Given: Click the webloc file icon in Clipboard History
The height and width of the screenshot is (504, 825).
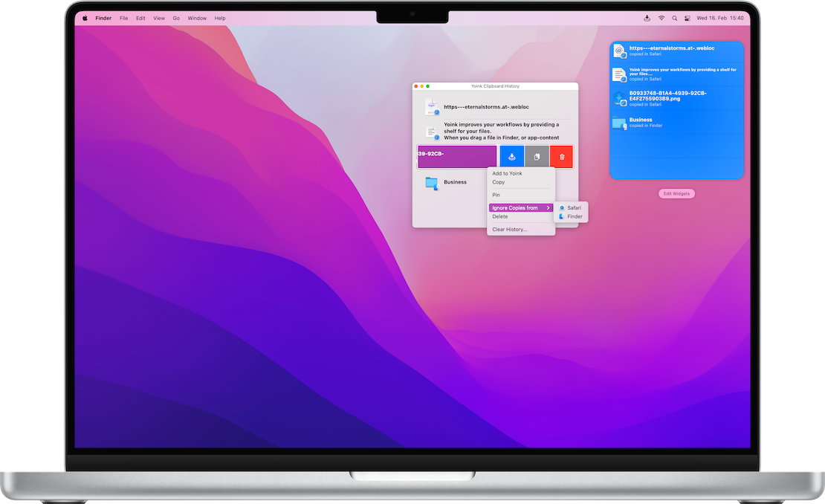Looking at the screenshot, I should click(432, 107).
